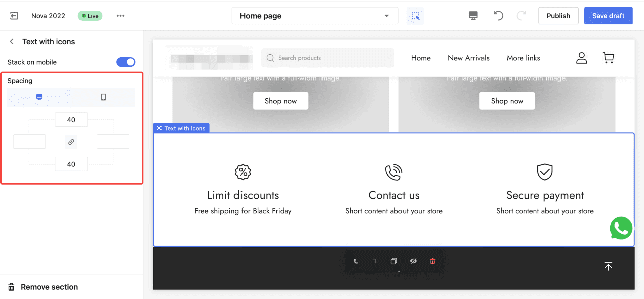
Task: Click the blurred store logo in preview
Action: pyautogui.click(x=211, y=58)
